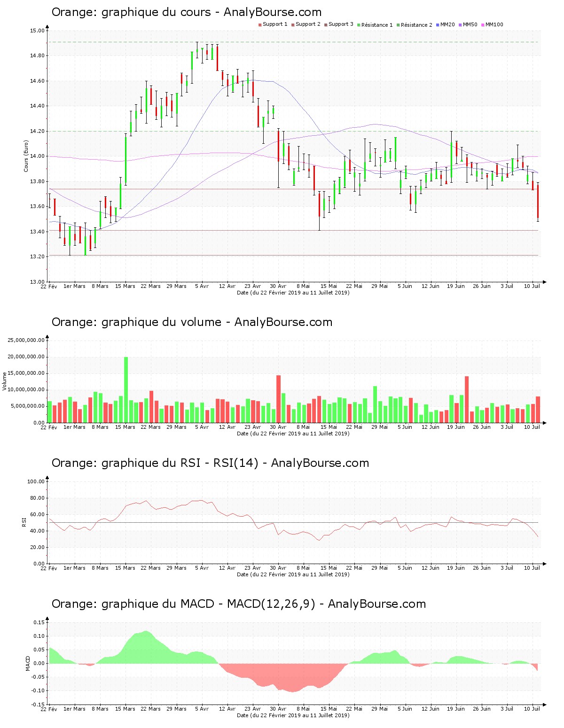Click '1er Mars' date label under MACD chart
564x728 pixels.
(x=74, y=709)
